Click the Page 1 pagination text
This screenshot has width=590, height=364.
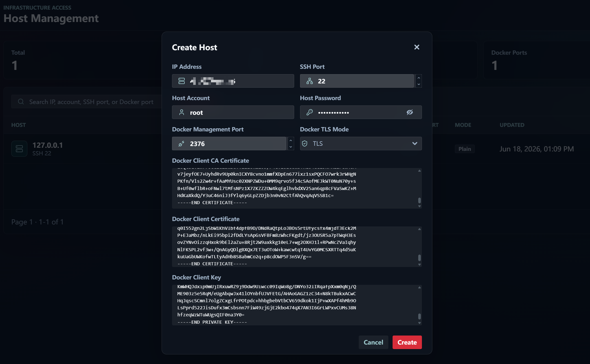coord(38,222)
